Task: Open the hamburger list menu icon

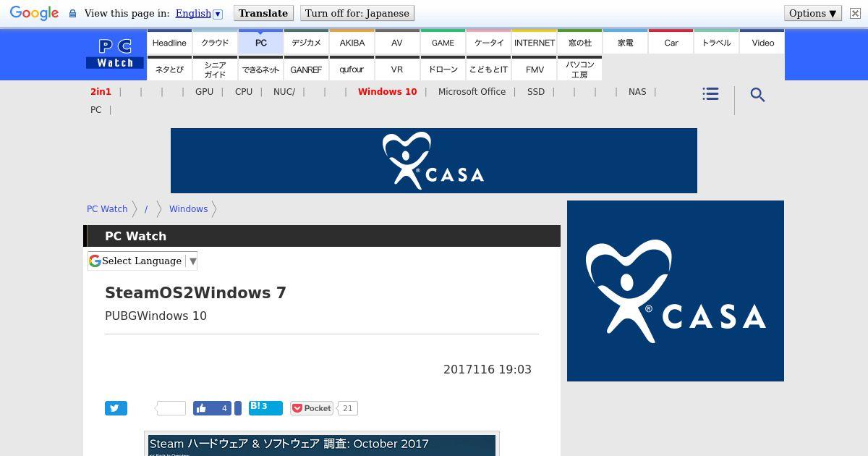Action: 710,94
